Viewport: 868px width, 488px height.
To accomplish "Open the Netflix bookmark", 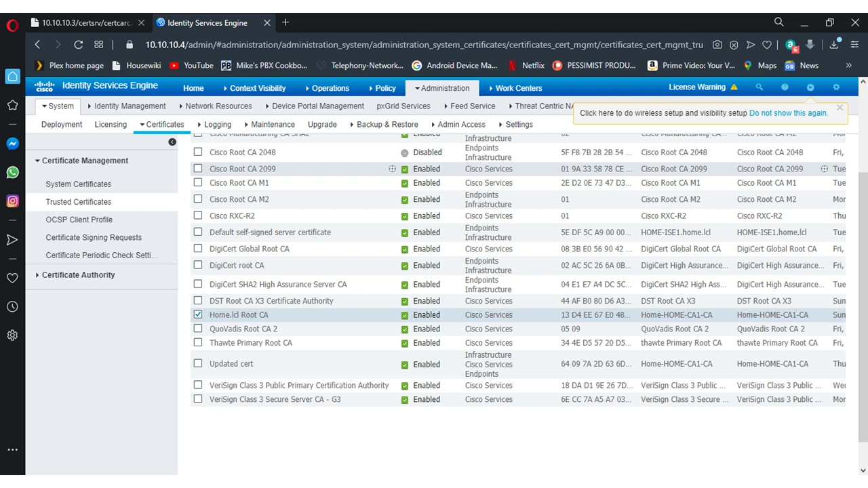I will click(x=526, y=66).
